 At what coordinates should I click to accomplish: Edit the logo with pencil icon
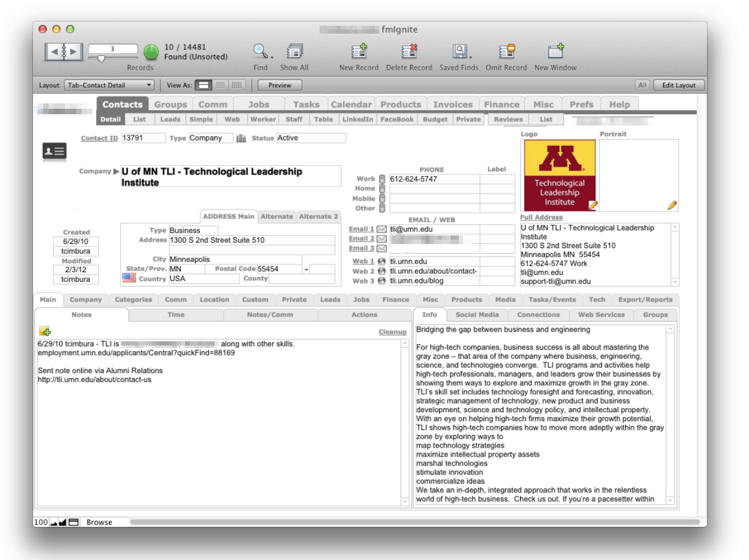pyautogui.click(x=593, y=205)
